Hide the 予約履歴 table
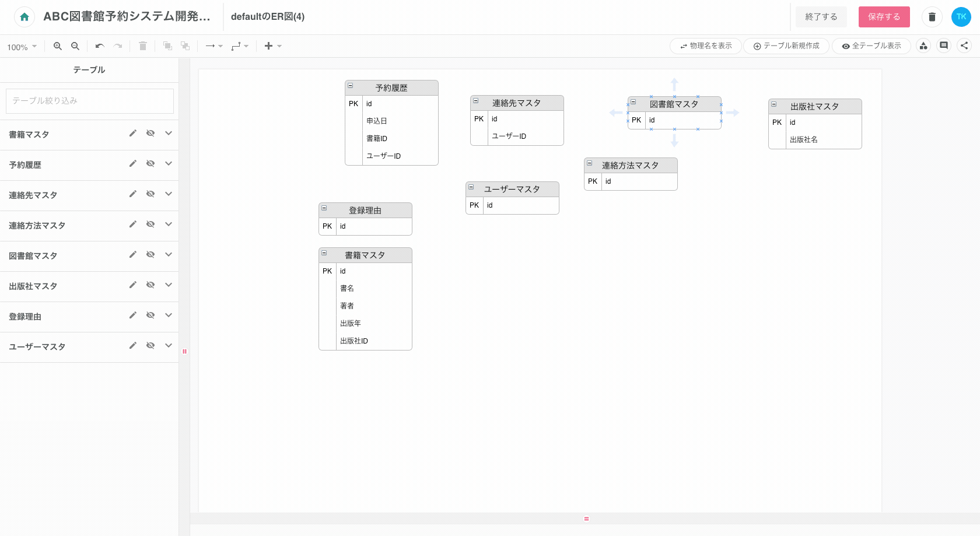The image size is (980, 536). (150, 164)
